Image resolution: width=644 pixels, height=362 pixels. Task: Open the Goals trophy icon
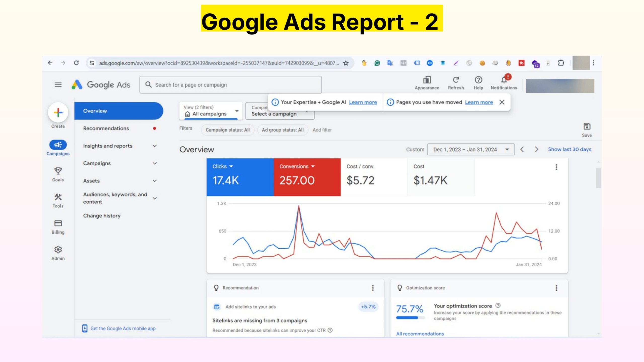pyautogui.click(x=58, y=171)
